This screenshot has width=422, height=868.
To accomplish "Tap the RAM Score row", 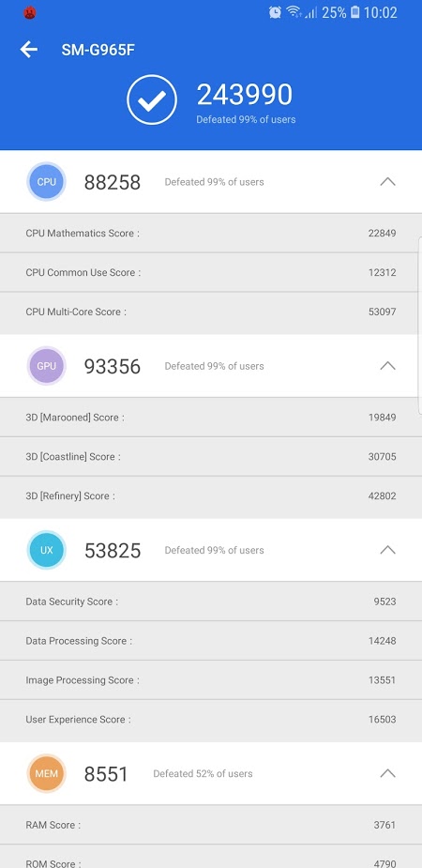I will pyautogui.click(x=211, y=825).
